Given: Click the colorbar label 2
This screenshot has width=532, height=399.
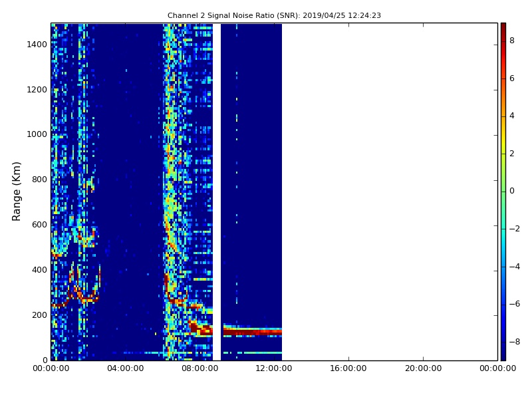Looking at the screenshot, I should 512,154.
